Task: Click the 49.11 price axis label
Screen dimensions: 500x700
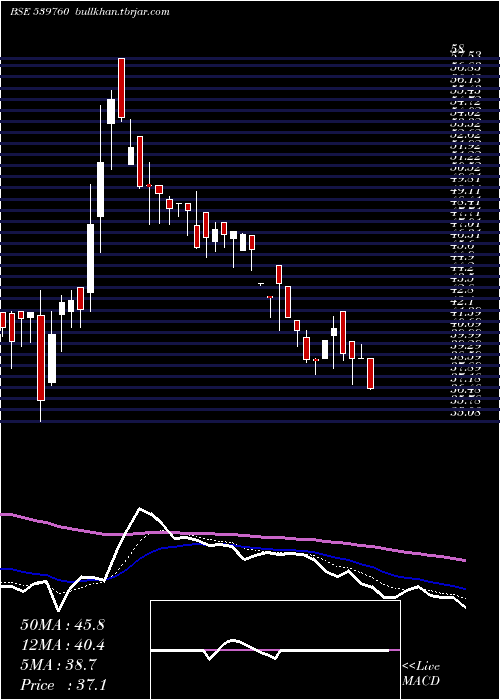Action: (x=465, y=191)
